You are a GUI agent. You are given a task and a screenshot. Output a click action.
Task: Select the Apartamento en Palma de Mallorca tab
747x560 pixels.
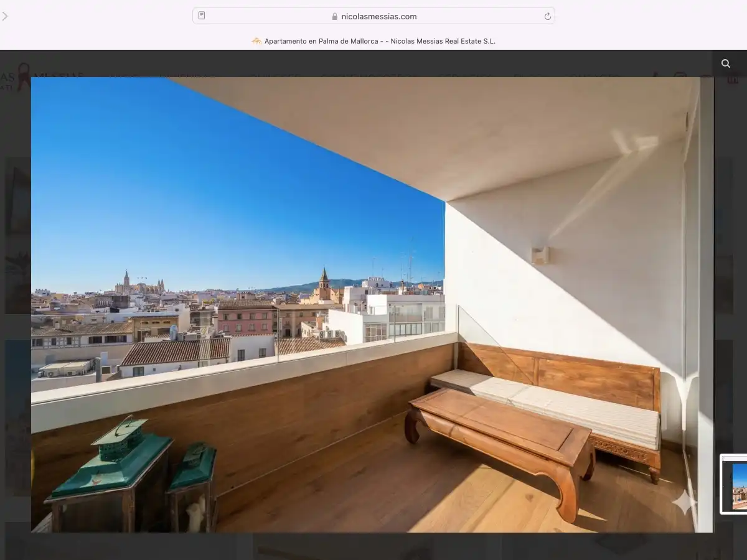(374, 41)
